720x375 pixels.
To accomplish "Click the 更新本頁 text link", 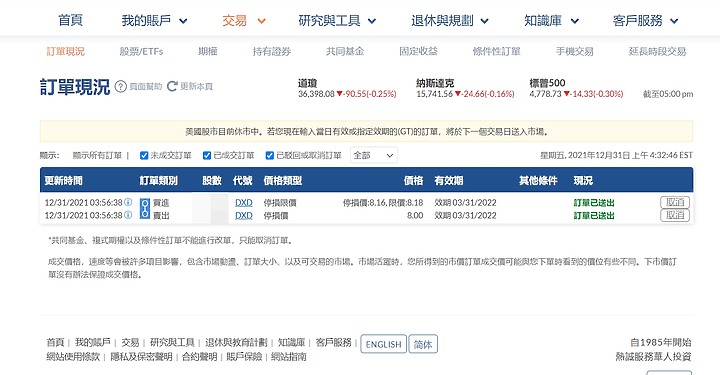I will (x=196, y=86).
